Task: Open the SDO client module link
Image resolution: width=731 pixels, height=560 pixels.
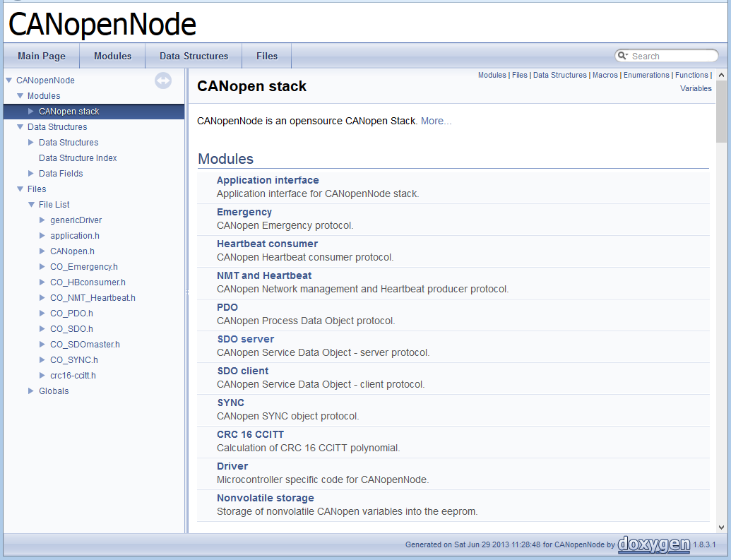Action: point(242,371)
